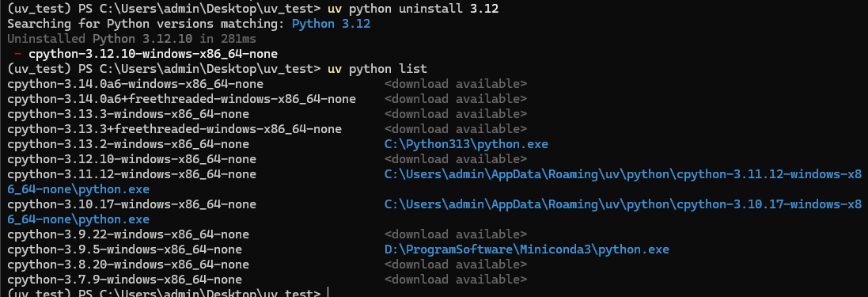The image size is (868, 297).
Task: Click cpython-3.12.10 name next to the red minus
Action: coord(153,55)
